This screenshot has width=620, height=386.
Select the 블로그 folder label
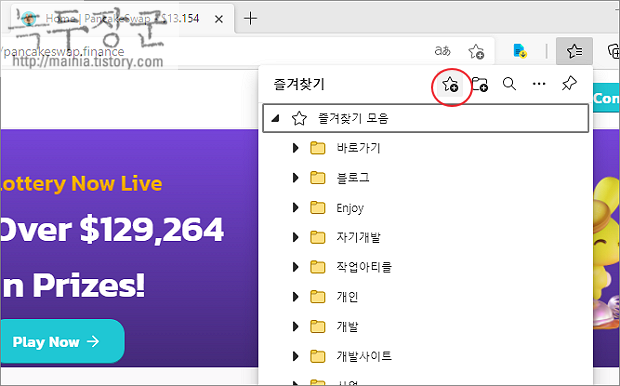[353, 178]
